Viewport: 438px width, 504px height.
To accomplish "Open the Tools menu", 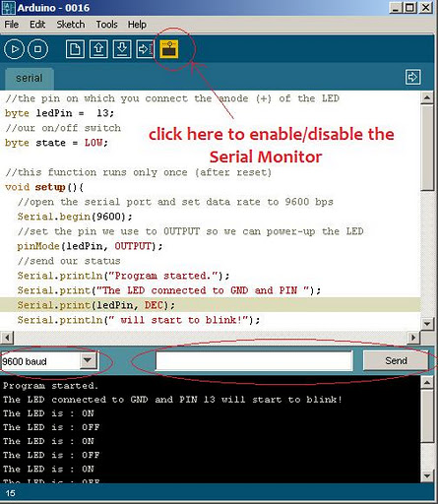I will [106, 25].
